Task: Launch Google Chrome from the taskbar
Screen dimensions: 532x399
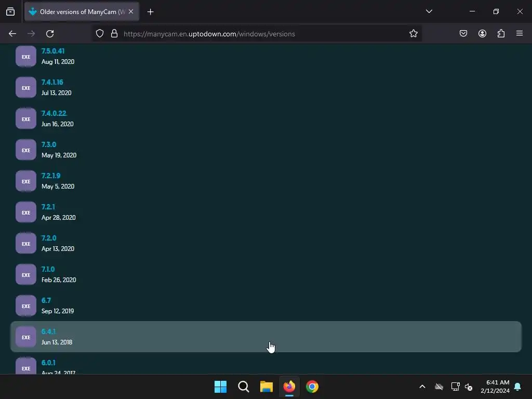Action: [312, 387]
